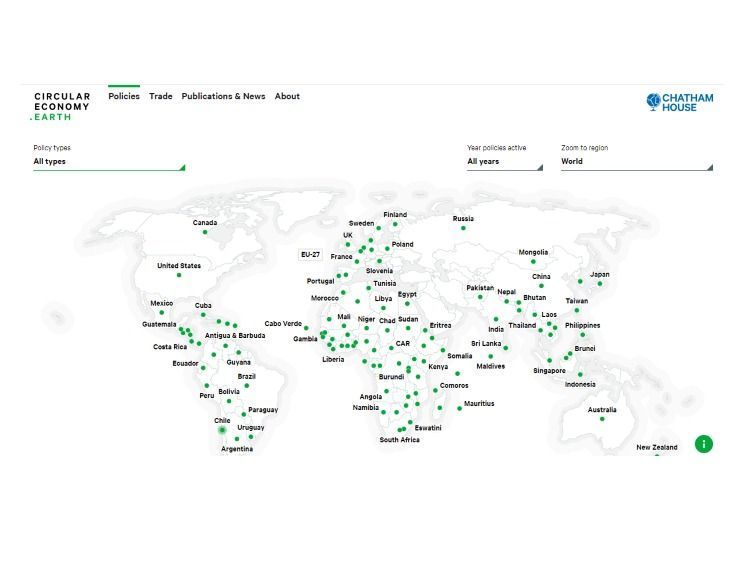Click the Chile highlighted map marker
This screenshot has height=561, width=749.
(x=222, y=430)
